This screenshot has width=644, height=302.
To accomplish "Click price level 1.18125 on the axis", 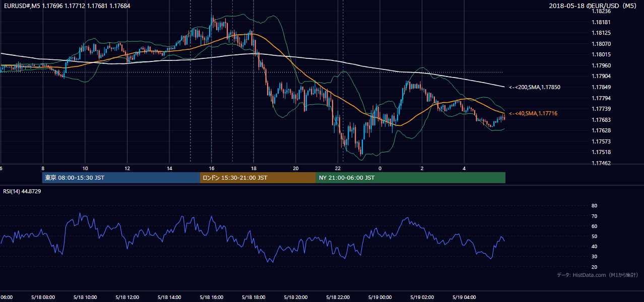I will [601, 33].
